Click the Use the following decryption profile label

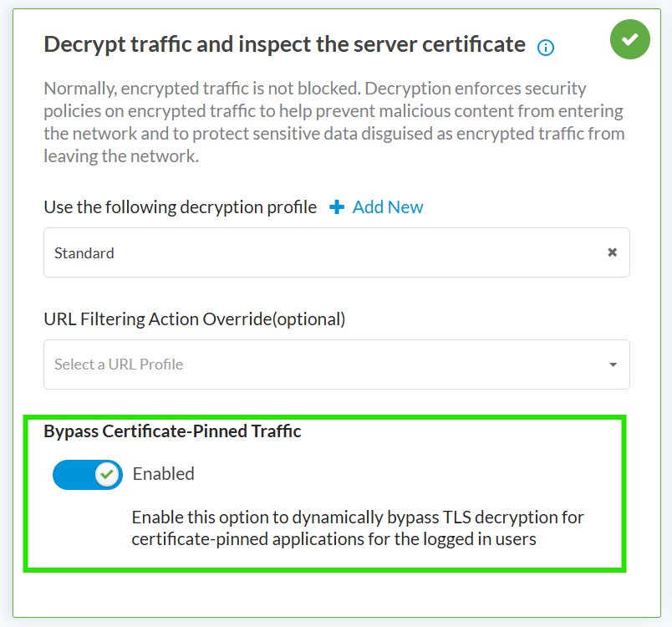tap(180, 207)
